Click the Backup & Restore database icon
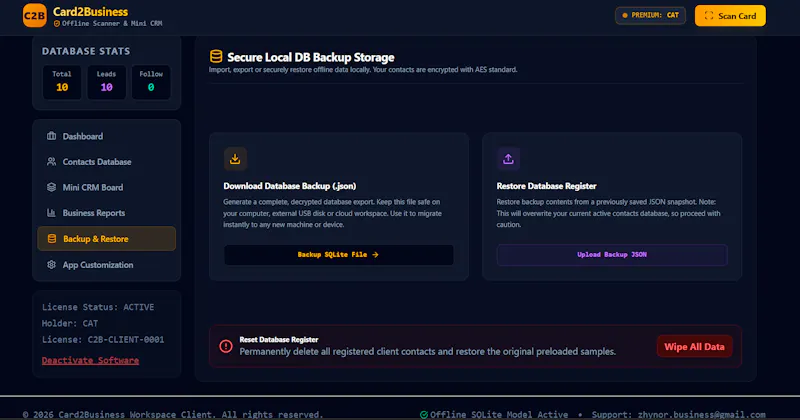800x420 pixels. (52, 238)
